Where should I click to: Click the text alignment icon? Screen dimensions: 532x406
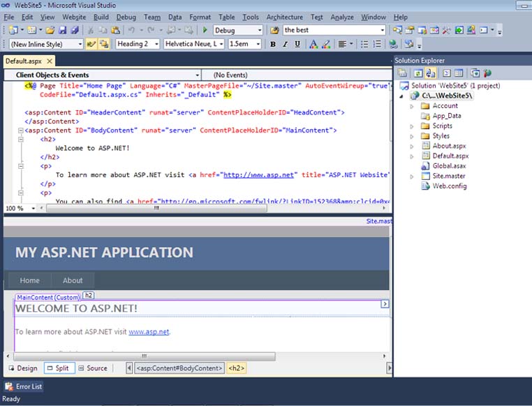[x=343, y=44]
